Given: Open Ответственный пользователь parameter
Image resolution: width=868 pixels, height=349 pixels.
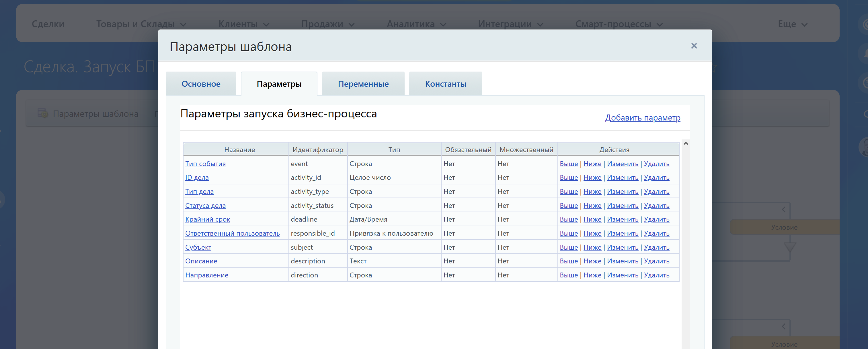Looking at the screenshot, I should [232, 234].
